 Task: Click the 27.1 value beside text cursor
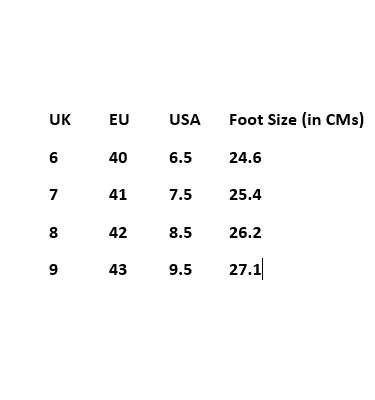pos(245,269)
